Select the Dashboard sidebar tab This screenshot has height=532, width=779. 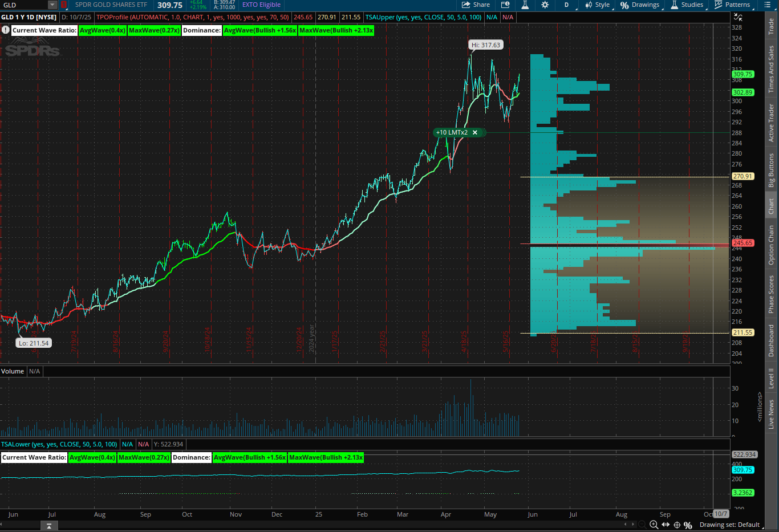click(771, 340)
